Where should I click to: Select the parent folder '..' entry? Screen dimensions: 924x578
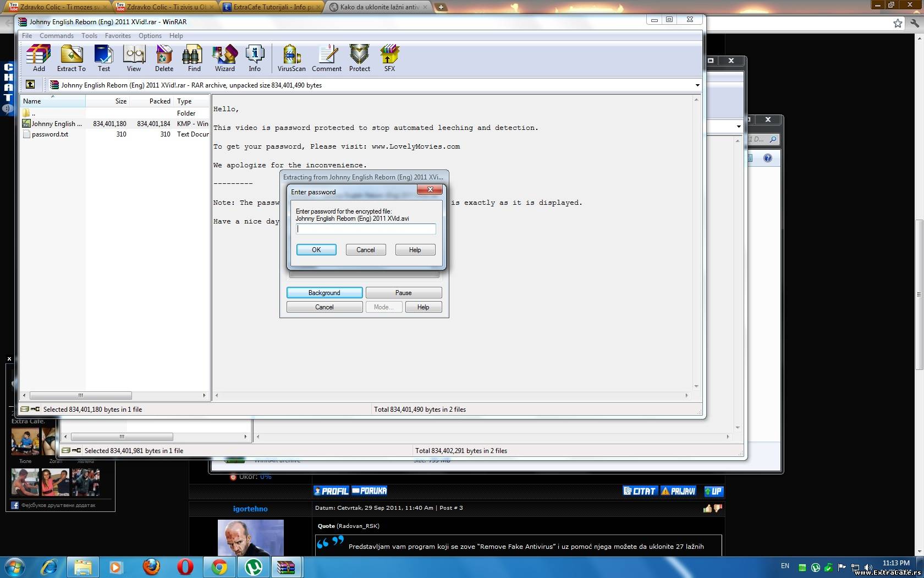(x=116, y=113)
